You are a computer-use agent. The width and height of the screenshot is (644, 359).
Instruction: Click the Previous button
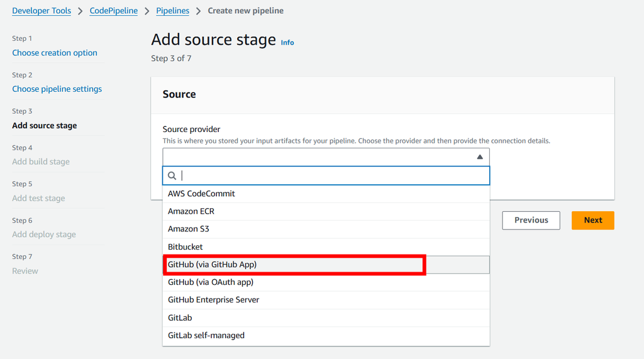(x=531, y=220)
